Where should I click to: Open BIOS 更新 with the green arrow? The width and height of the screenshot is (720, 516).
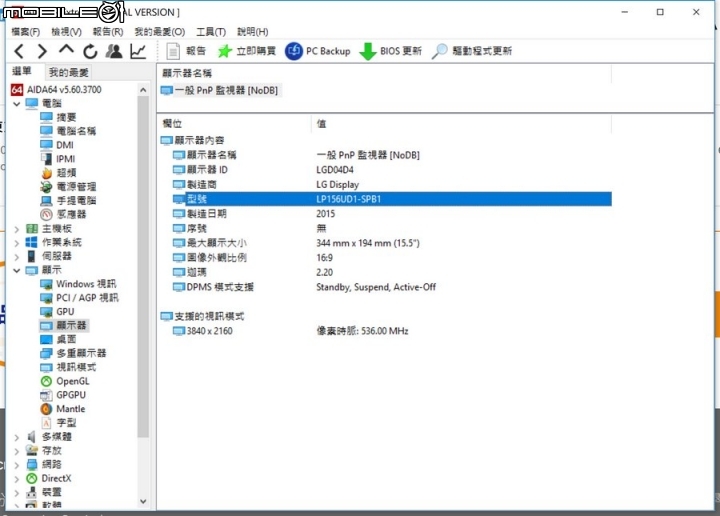click(390, 51)
